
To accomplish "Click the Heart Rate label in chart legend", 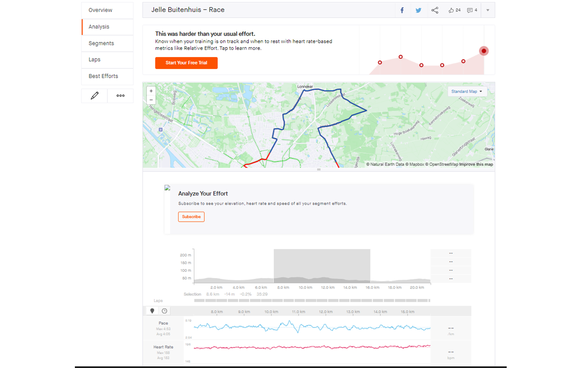I will [x=163, y=347].
